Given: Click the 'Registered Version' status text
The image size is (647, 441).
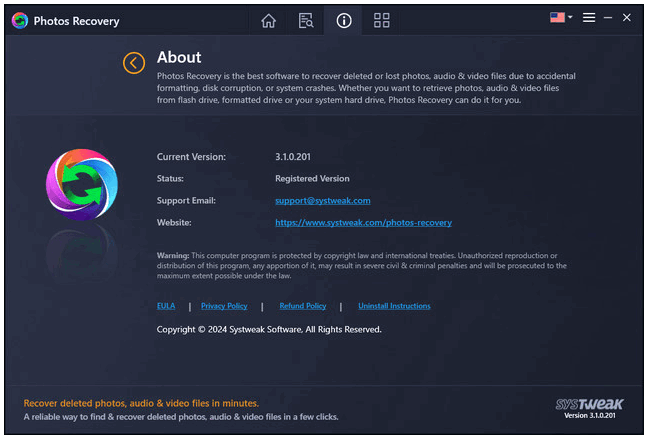Looking at the screenshot, I should pos(312,179).
